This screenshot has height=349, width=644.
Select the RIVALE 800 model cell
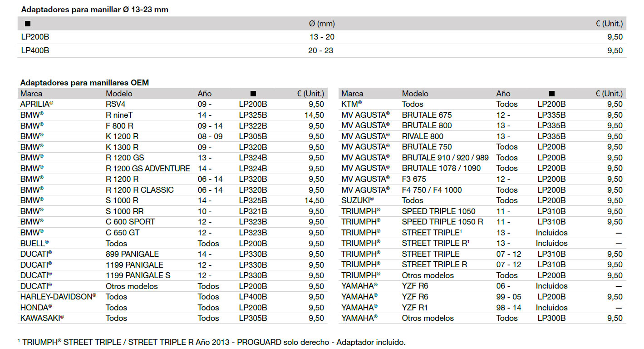[423, 136]
